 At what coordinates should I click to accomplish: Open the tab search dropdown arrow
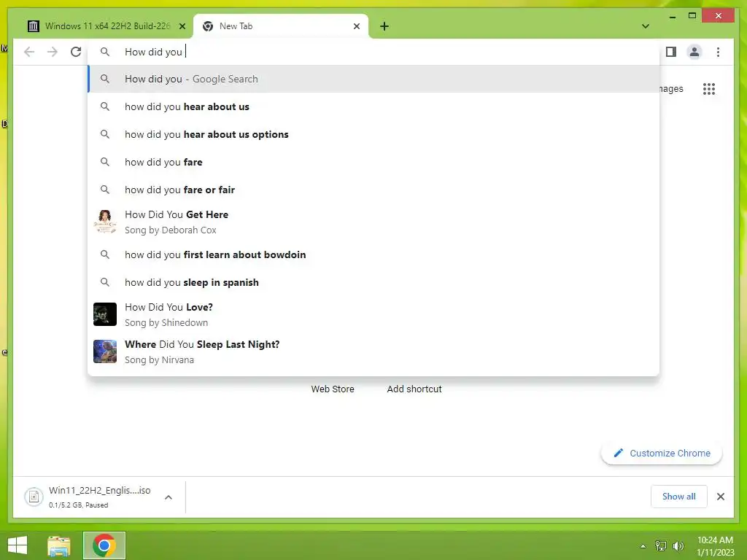click(x=645, y=26)
